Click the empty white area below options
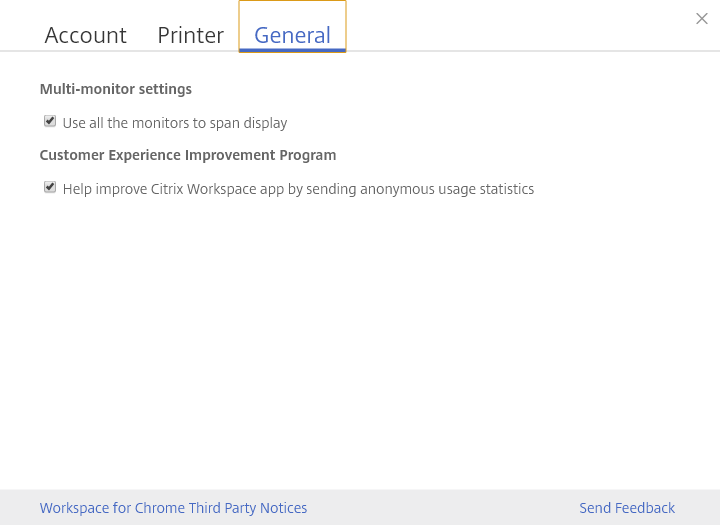The height and width of the screenshot is (525, 720). (360, 340)
